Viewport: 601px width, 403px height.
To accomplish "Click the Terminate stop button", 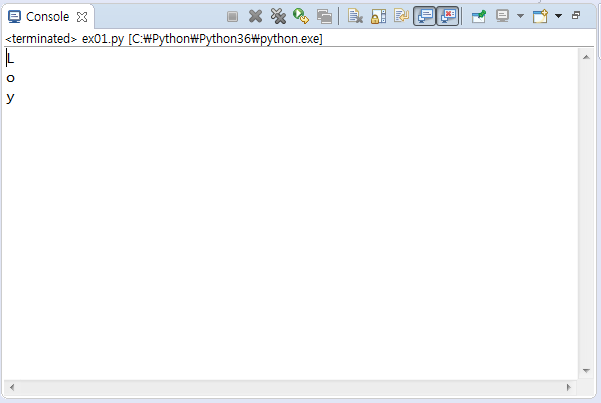I will [232, 16].
